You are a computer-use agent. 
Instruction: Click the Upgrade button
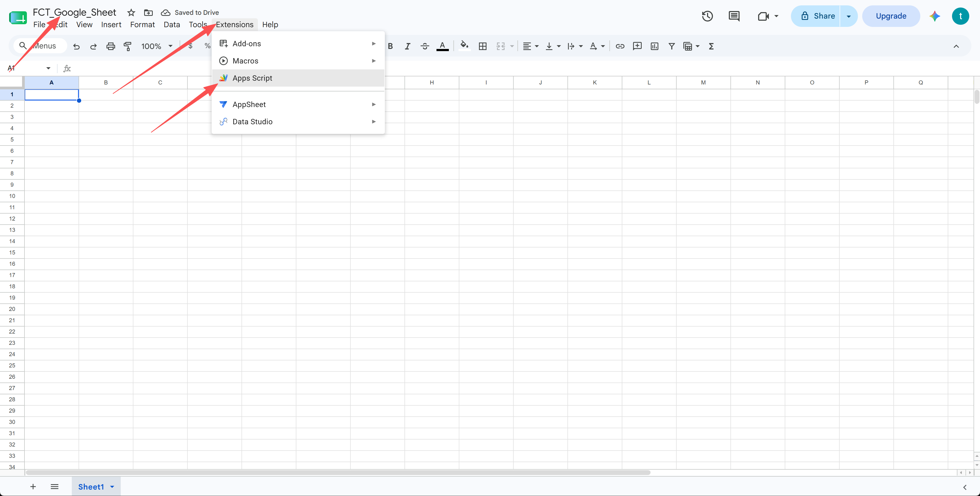[891, 16]
